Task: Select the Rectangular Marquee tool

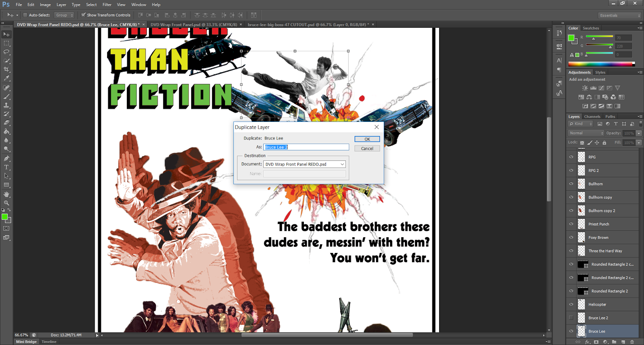Action: point(6,43)
